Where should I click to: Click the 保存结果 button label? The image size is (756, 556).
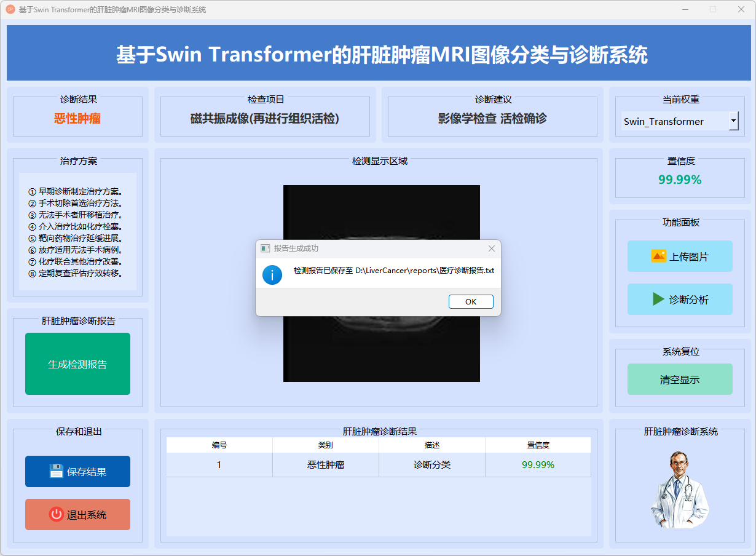87,472
